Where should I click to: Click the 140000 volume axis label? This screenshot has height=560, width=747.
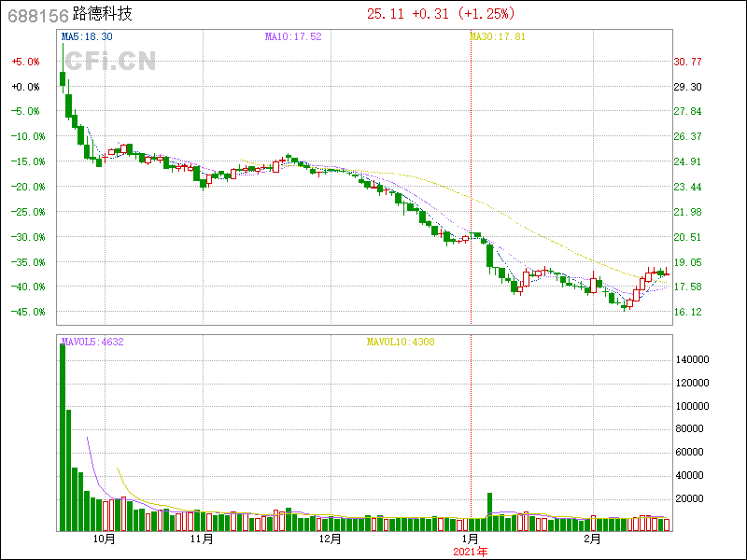point(696,359)
